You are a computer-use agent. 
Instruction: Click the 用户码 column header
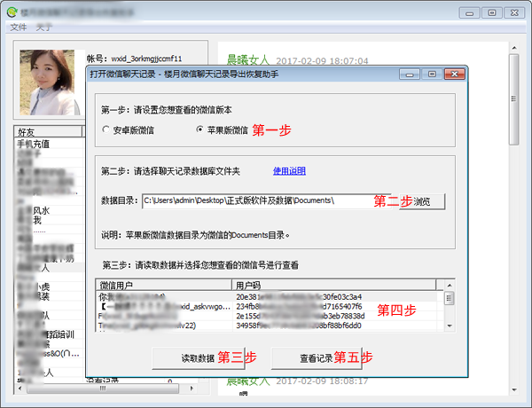coord(334,285)
